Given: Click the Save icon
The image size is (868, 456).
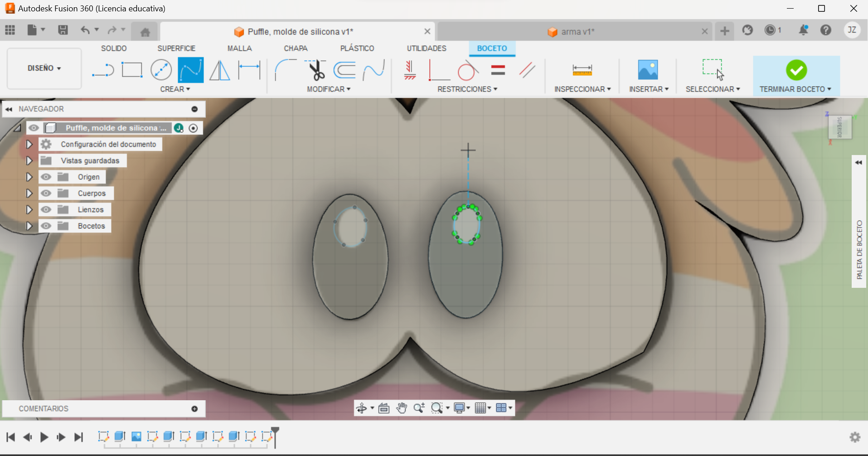Looking at the screenshot, I should tap(63, 30).
